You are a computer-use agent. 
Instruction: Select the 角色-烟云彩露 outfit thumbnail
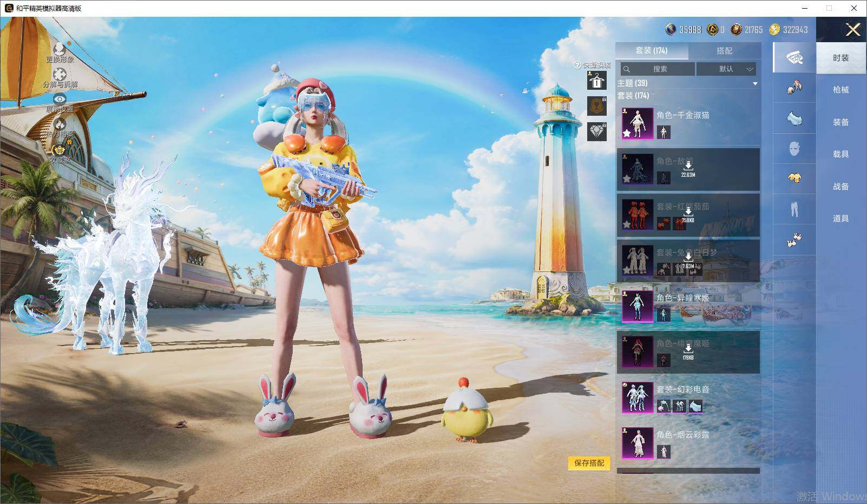click(x=637, y=443)
